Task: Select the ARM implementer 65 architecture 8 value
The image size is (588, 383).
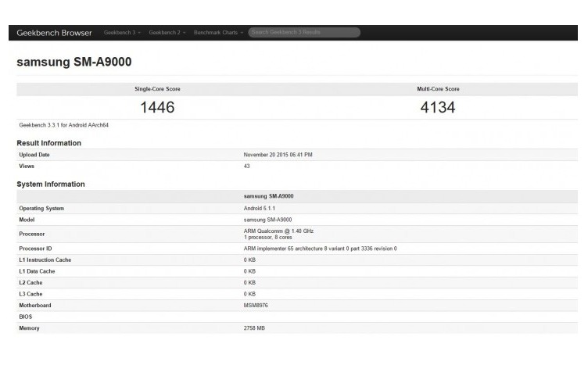Action: tap(321, 249)
